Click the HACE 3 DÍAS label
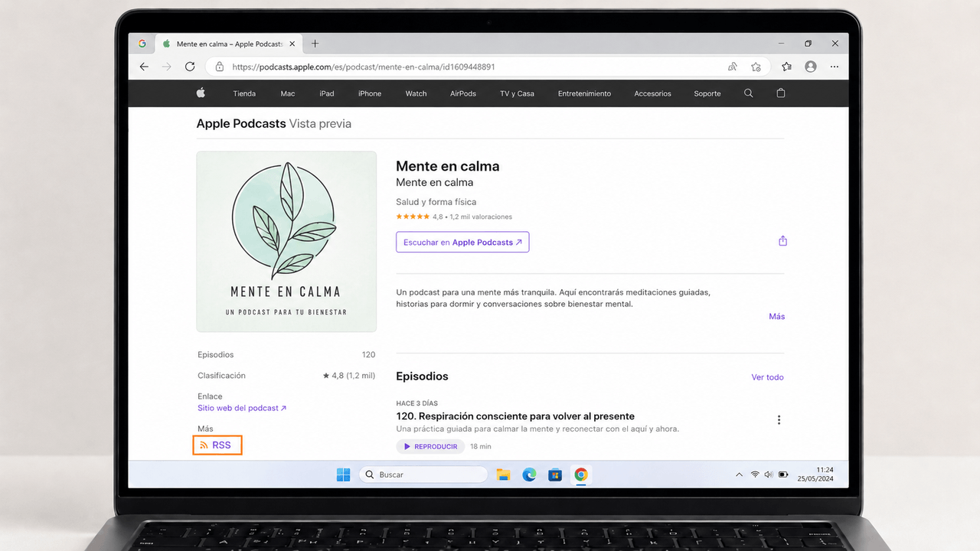Screen dimensions: 980x551 pyautogui.click(x=417, y=403)
